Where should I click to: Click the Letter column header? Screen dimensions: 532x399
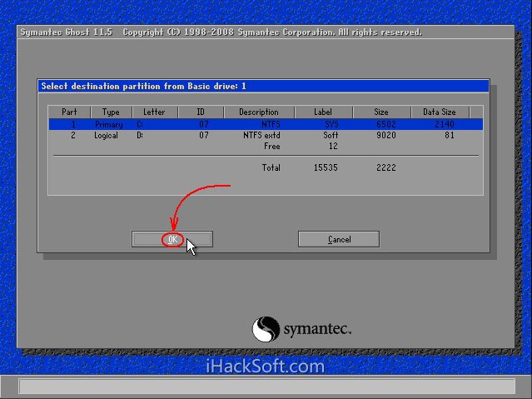click(155, 112)
